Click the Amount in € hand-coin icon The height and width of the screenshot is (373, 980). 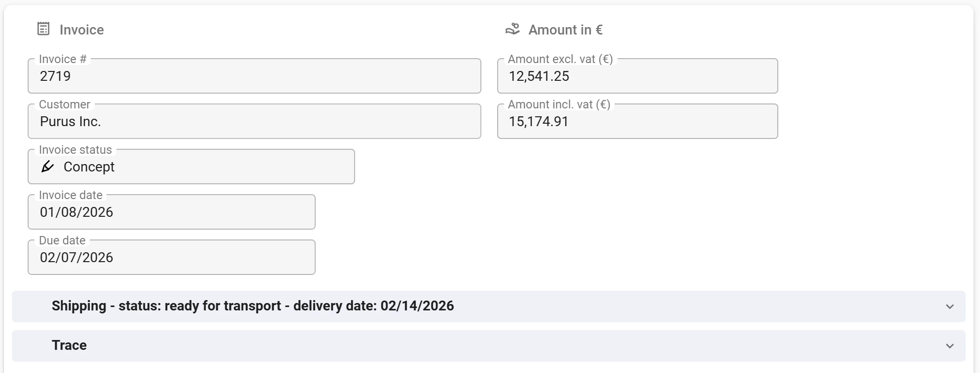tap(512, 29)
